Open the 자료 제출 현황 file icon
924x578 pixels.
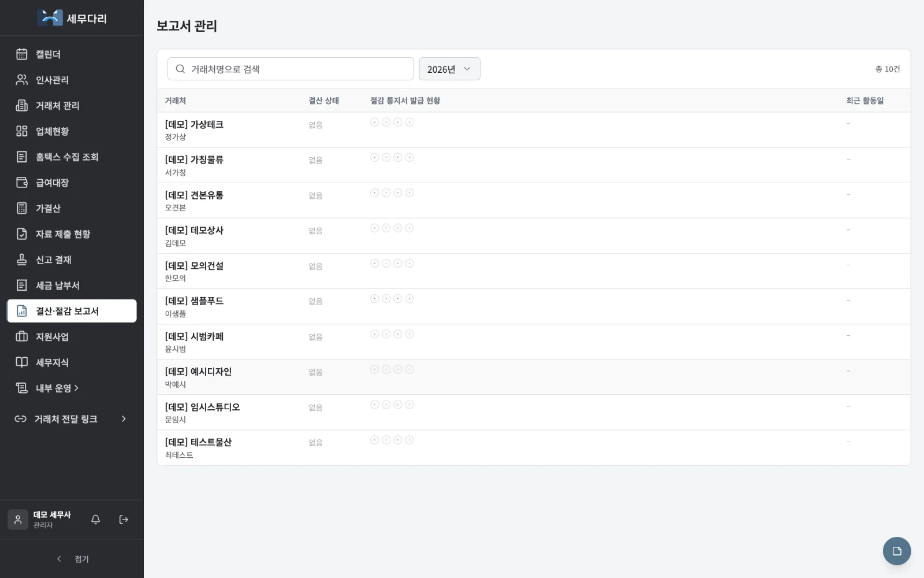coord(22,234)
